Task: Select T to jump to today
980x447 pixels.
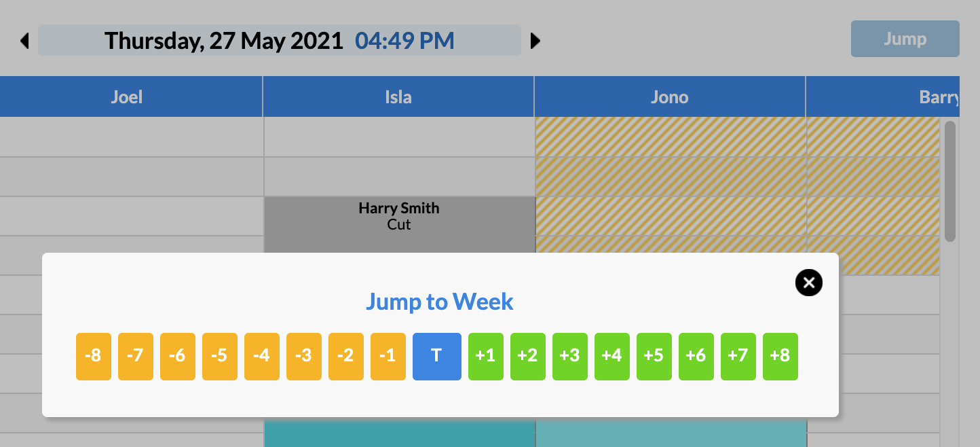Action: [436, 356]
